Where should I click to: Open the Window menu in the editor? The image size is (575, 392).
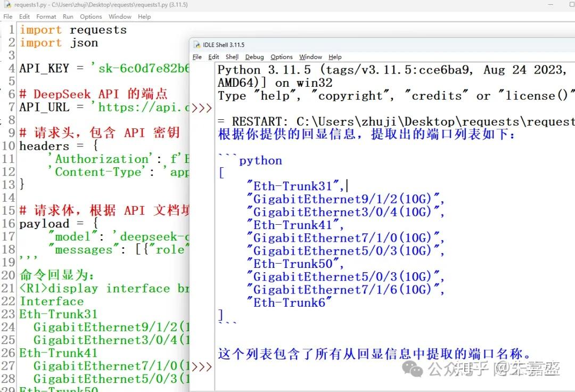[x=120, y=17]
